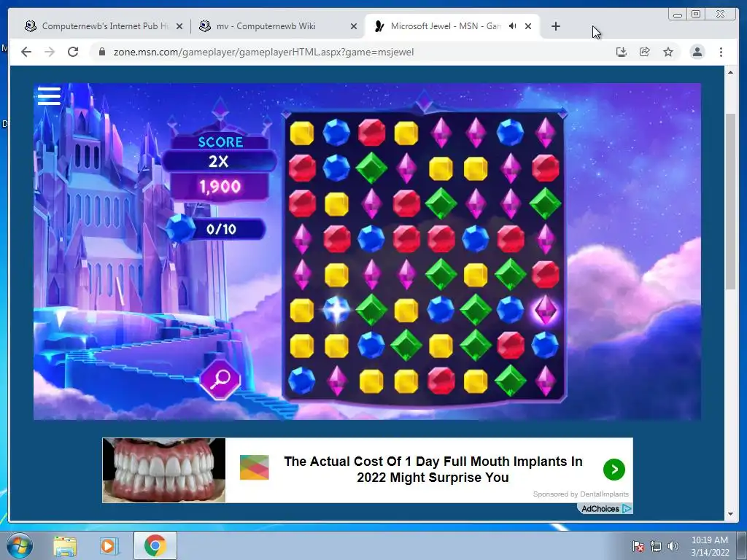Screen dimensions: 747x560
Task: Open the AdChoices link
Action: 606,508
